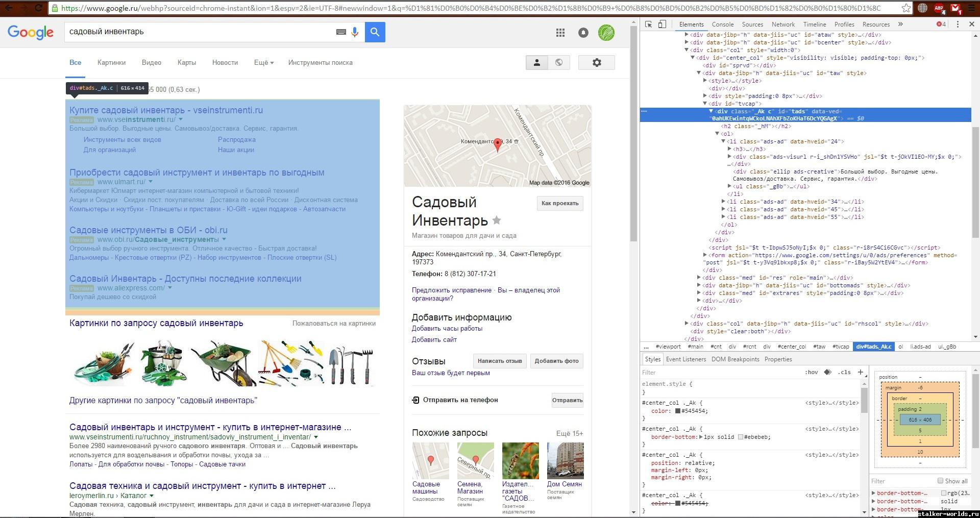980x518 pixels.
Task: Click the Написать отзыв button
Action: (500, 361)
